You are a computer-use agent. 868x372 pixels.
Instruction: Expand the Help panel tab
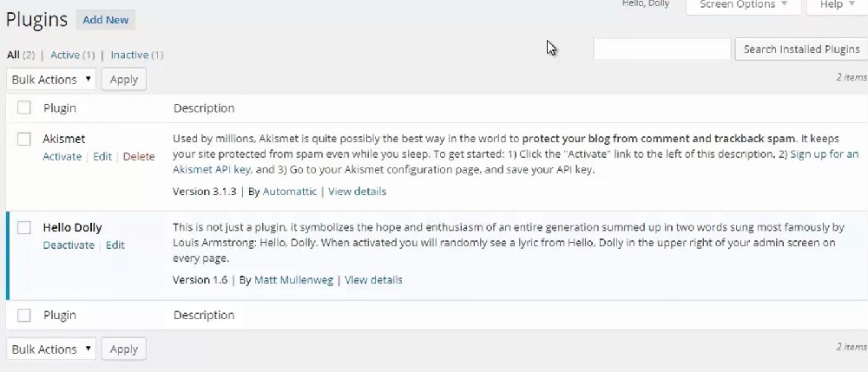[x=837, y=5]
